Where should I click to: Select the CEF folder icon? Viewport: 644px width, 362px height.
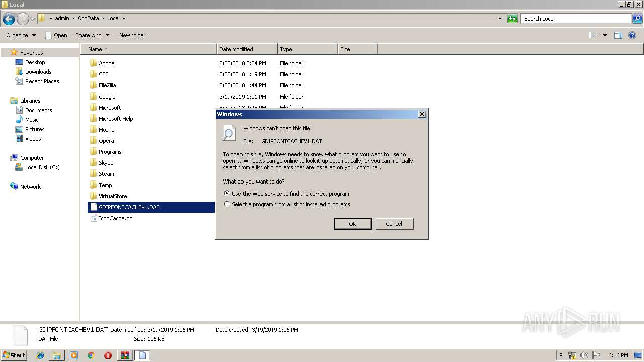[x=93, y=74]
